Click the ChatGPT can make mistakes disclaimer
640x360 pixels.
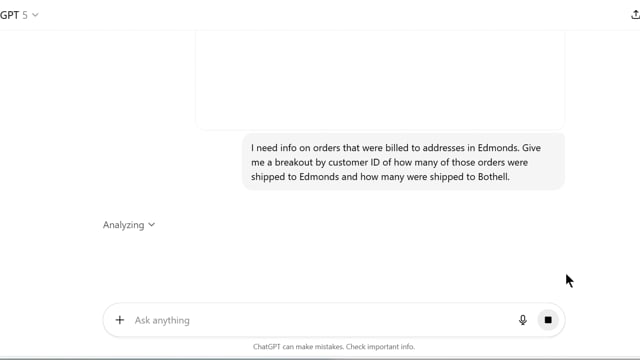333,347
